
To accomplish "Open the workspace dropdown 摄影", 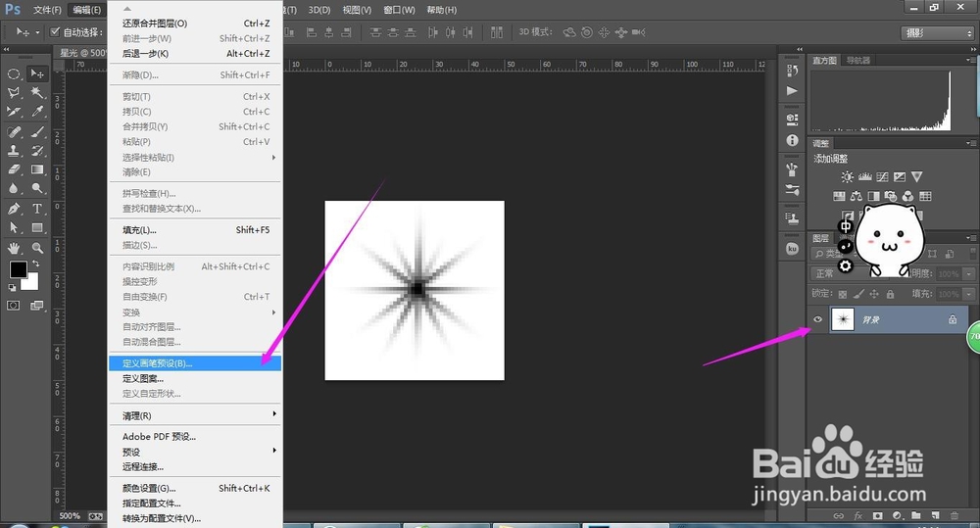I will coord(938,33).
